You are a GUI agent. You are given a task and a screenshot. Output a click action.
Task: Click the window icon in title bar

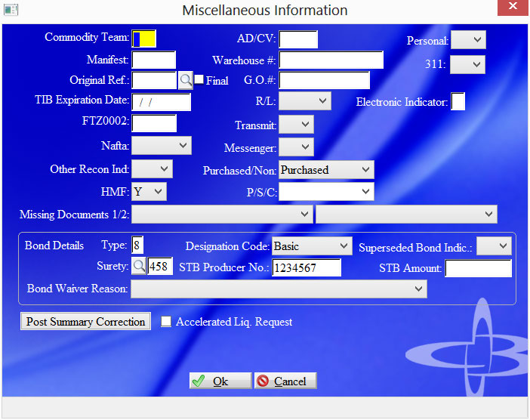[11, 10]
